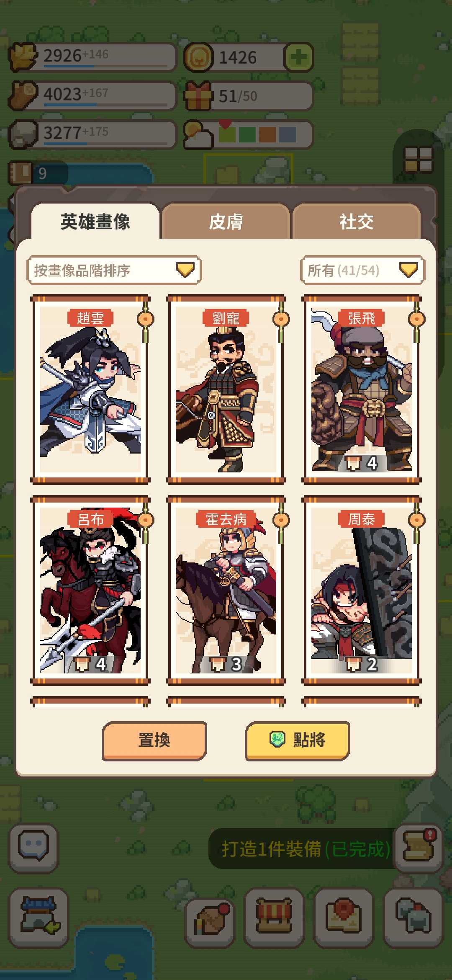
Task: Click the 點將 button
Action: 297,740
